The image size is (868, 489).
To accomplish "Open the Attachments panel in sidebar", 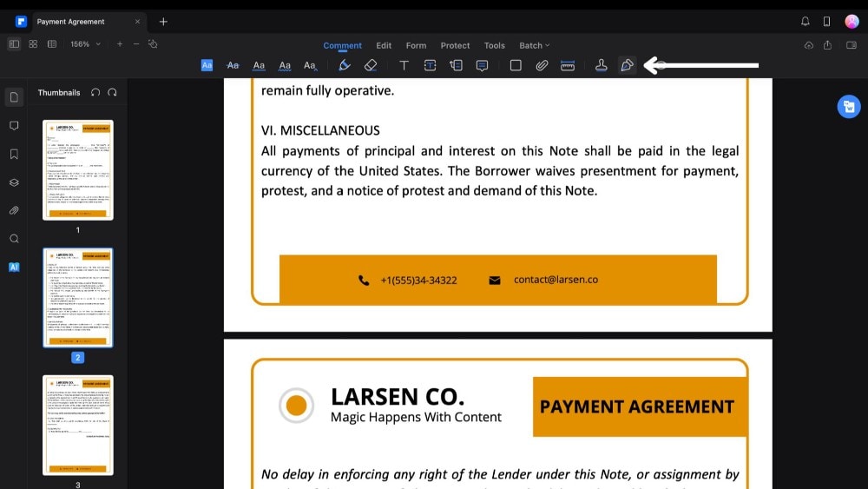I will point(15,210).
